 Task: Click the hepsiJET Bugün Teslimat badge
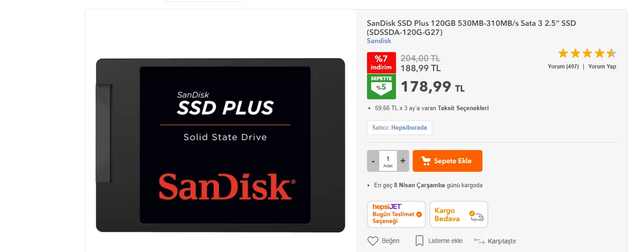coord(396,214)
